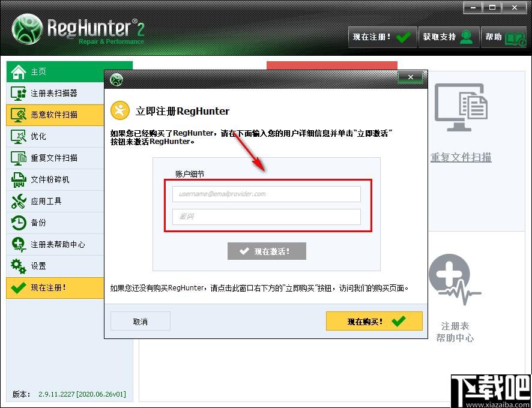Click the malware scan magnifier icon

19,115
